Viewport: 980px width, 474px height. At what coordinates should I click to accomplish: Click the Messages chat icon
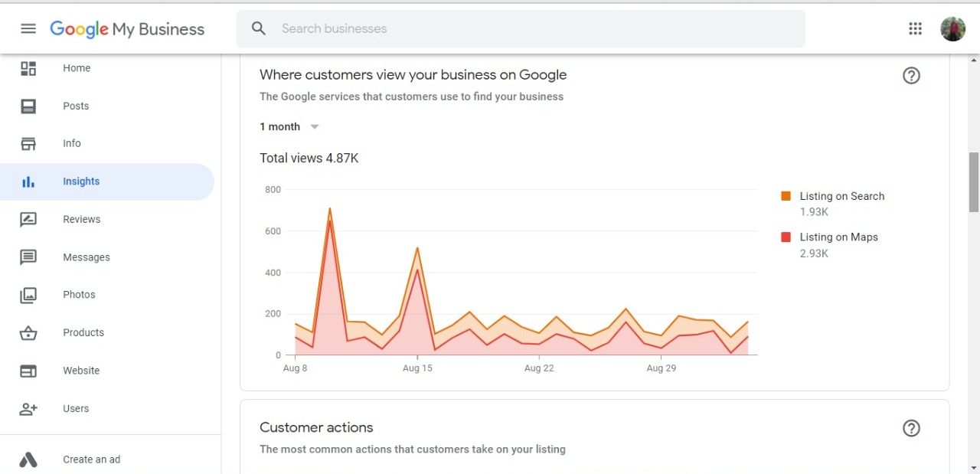(28, 257)
